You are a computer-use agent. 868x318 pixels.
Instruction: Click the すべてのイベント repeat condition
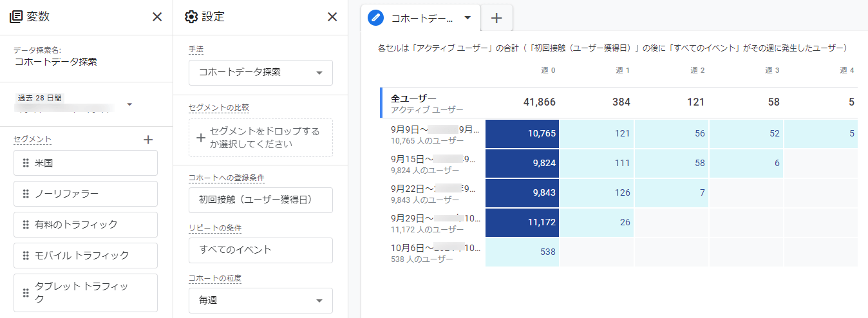pyautogui.click(x=260, y=250)
